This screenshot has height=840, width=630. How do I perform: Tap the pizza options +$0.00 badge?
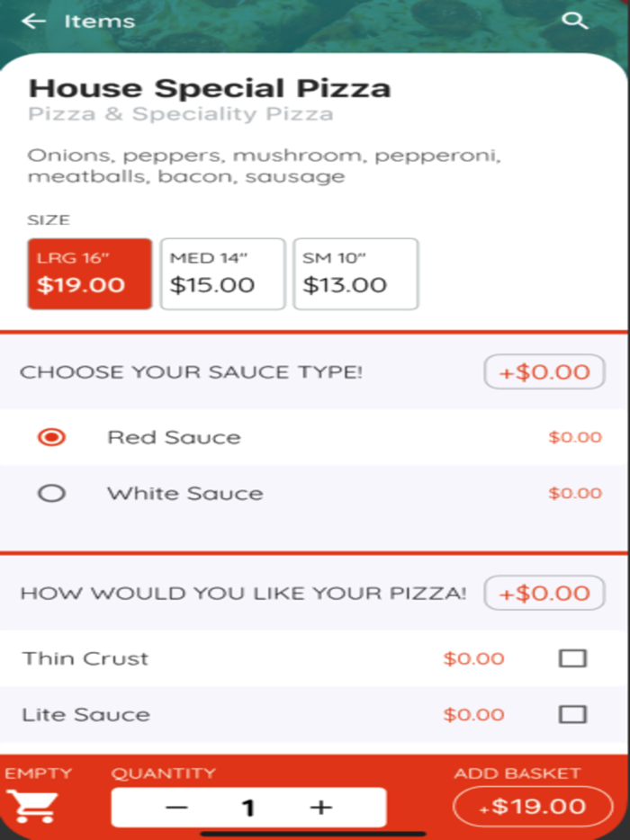544,594
